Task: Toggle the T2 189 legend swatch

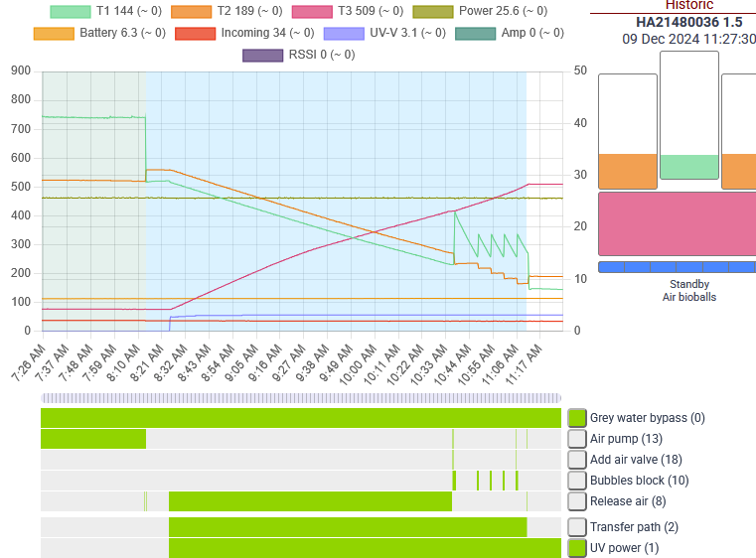Action: pyautogui.click(x=192, y=12)
